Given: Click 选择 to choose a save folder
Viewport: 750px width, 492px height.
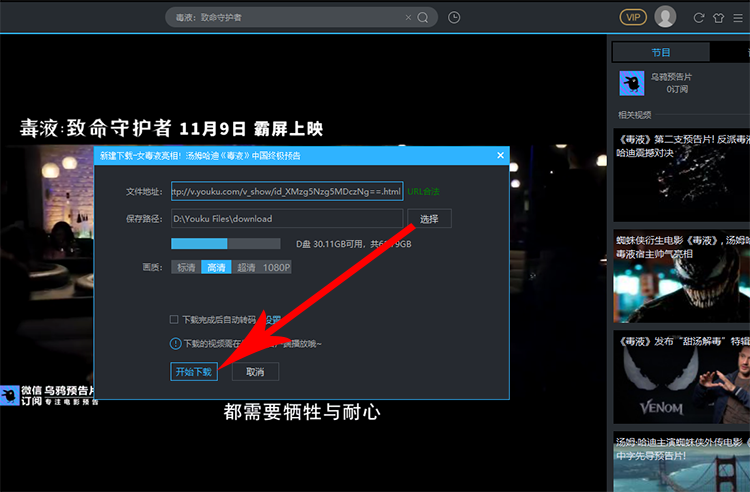Looking at the screenshot, I should click(429, 219).
